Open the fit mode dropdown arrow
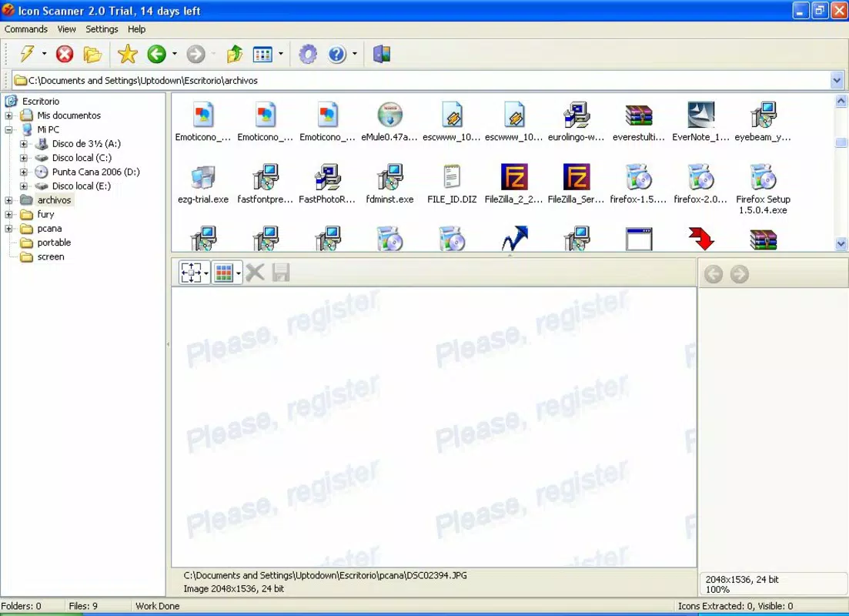The image size is (849, 616). 206,273
